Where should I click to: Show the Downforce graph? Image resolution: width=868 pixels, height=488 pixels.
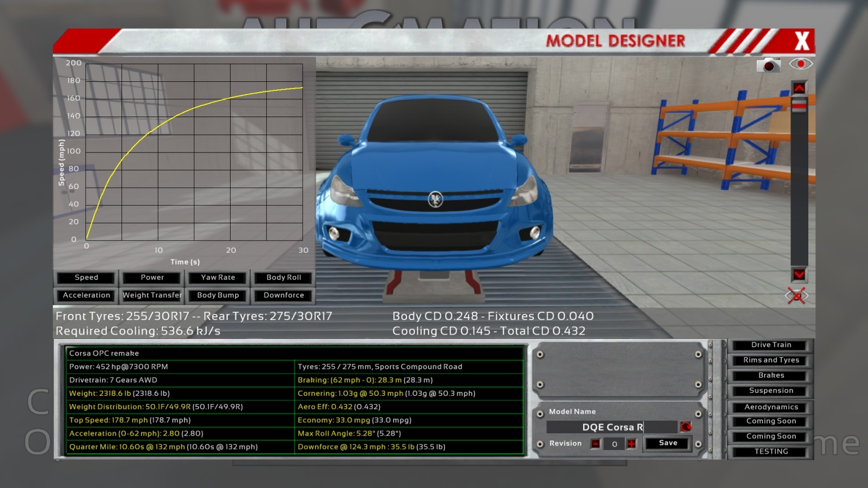click(x=284, y=296)
